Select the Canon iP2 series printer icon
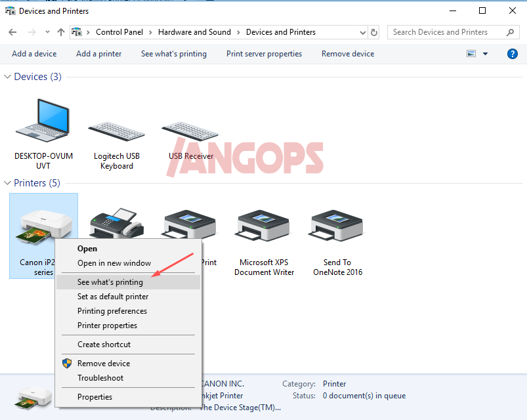The image size is (527, 420). pos(43,226)
